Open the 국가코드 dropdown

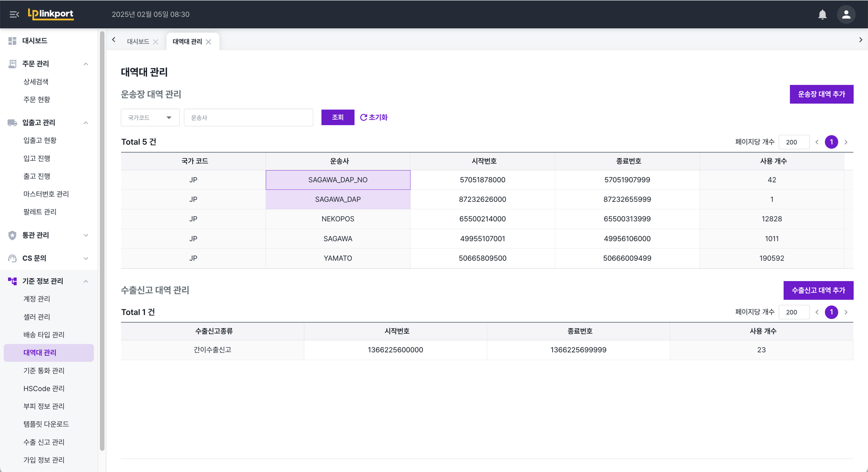pos(150,117)
